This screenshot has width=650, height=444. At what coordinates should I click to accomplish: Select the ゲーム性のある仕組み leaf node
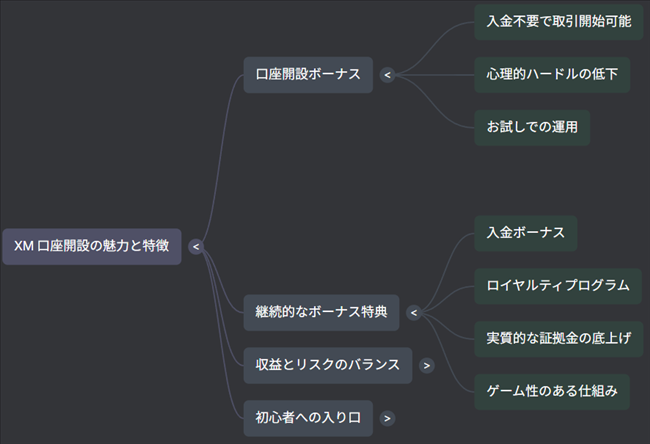(551, 391)
